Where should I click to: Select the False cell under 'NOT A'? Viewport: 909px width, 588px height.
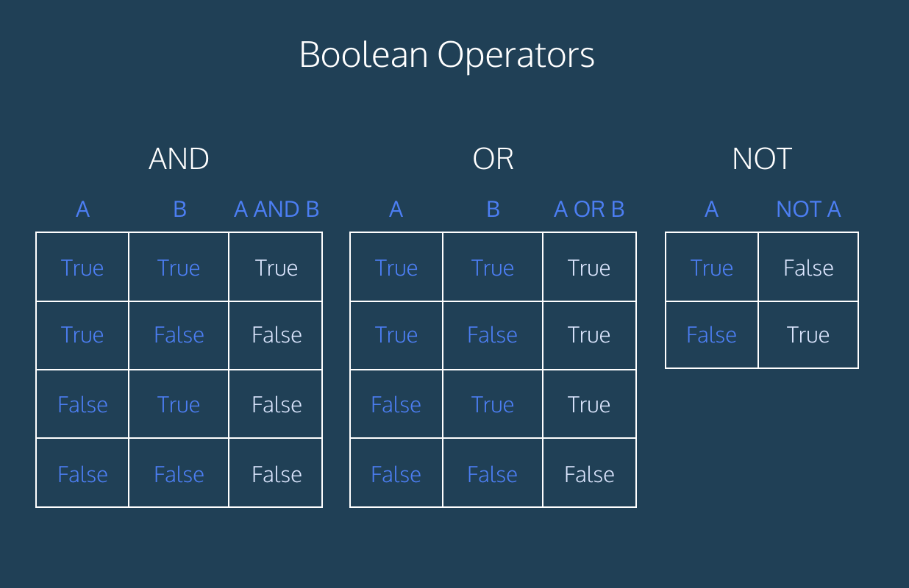coord(808,268)
